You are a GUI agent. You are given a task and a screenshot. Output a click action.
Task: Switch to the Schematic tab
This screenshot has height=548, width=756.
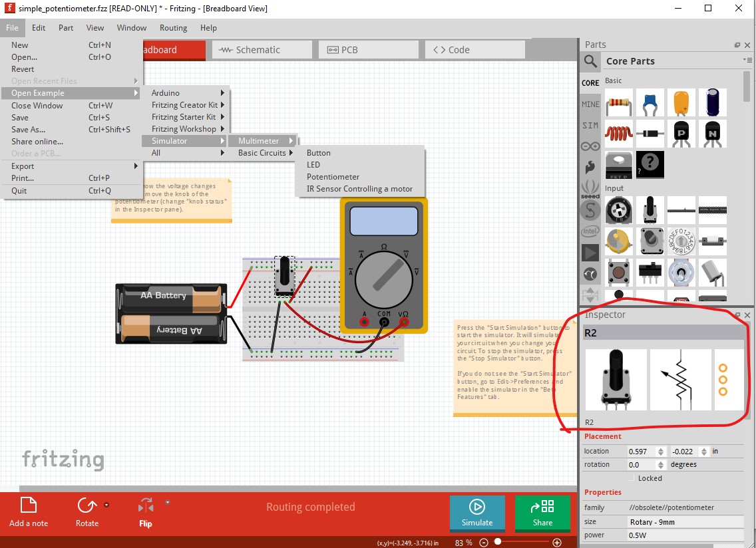tap(262, 50)
